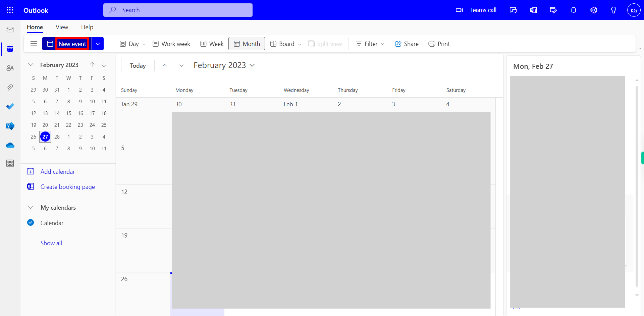Collapse the mini calendar chevron
Viewport: 644px width, 316px height.
pos(31,65)
